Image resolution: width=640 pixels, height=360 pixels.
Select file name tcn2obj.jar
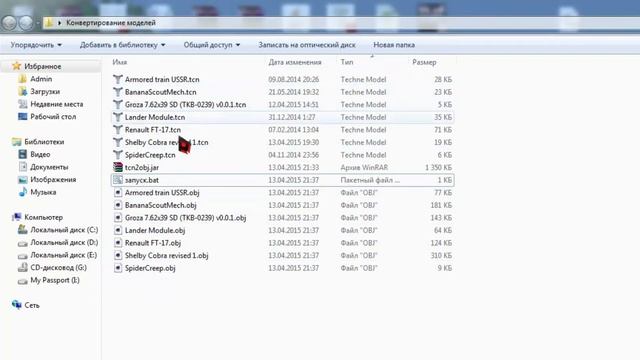142,167
